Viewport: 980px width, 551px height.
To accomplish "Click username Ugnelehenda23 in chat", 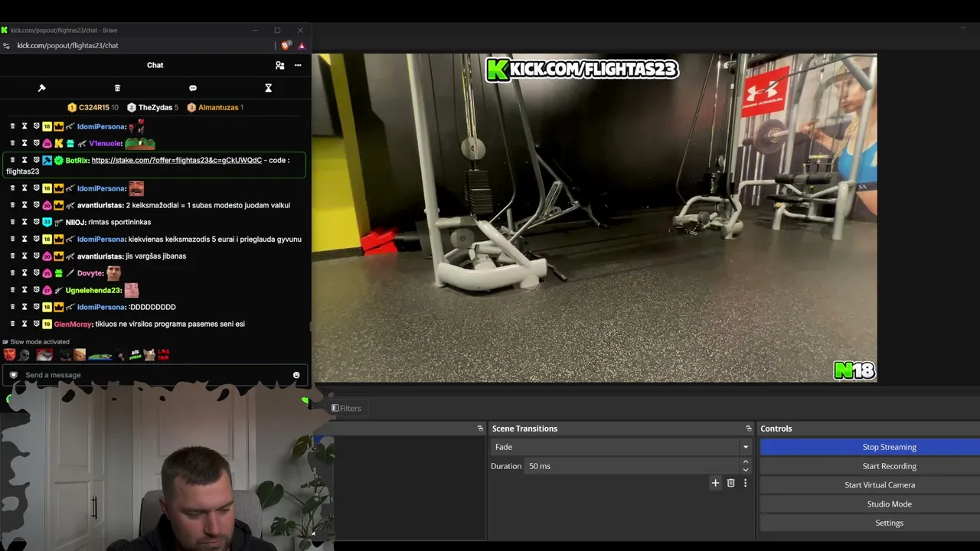I will (93, 290).
